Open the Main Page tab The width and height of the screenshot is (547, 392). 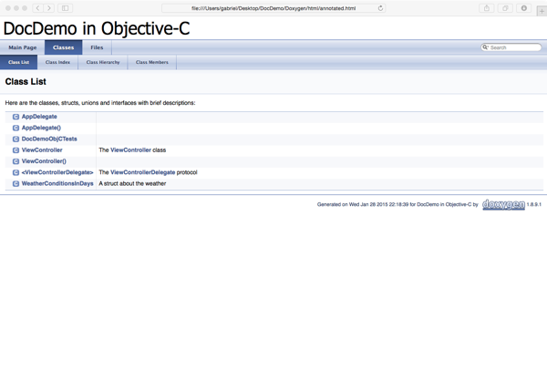pyautogui.click(x=22, y=47)
